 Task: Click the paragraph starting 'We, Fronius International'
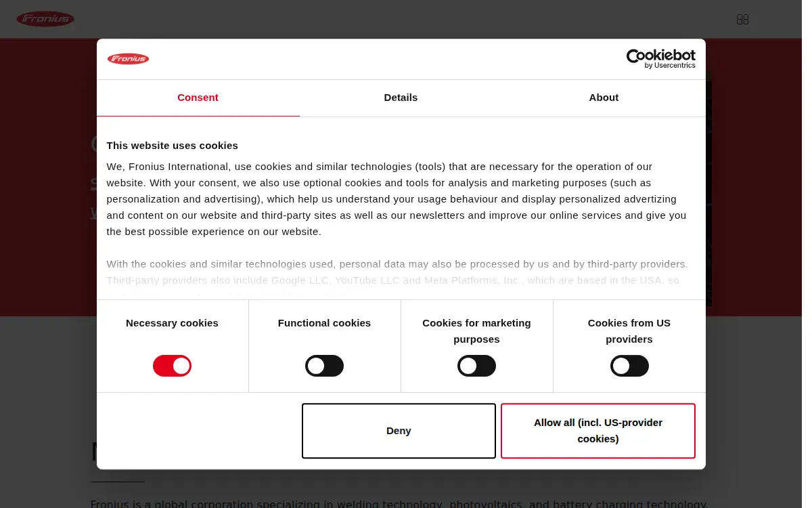pyautogui.click(x=397, y=199)
